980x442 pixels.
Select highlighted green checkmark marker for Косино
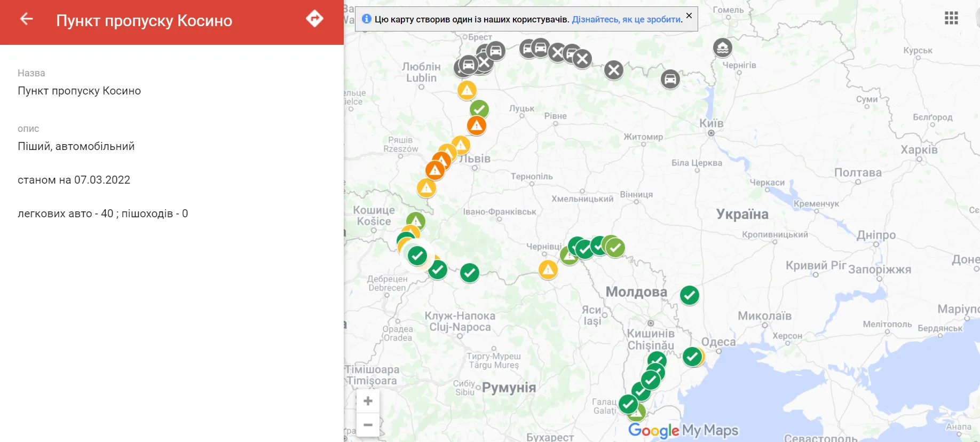click(417, 256)
